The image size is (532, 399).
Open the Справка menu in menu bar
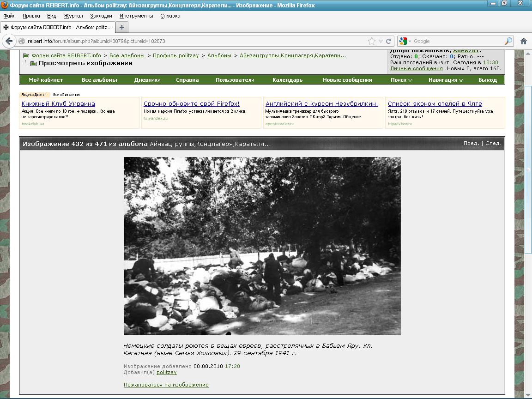170,16
